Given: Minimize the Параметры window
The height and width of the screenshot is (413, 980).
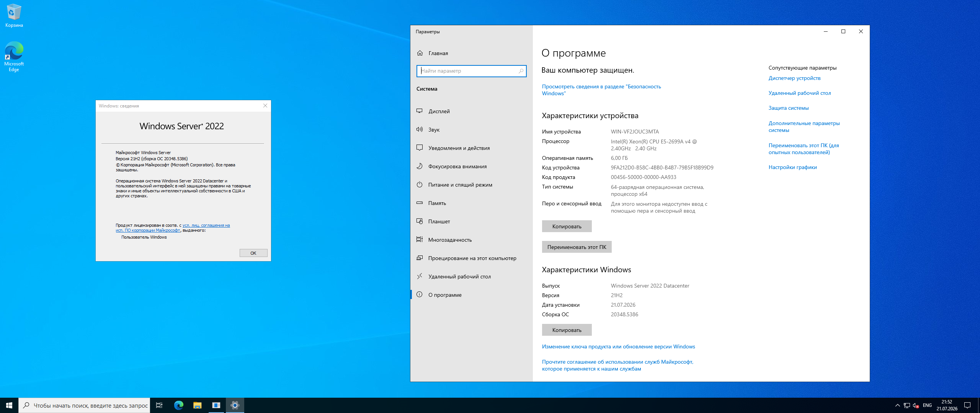Looking at the screenshot, I should [x=825, y=31].
